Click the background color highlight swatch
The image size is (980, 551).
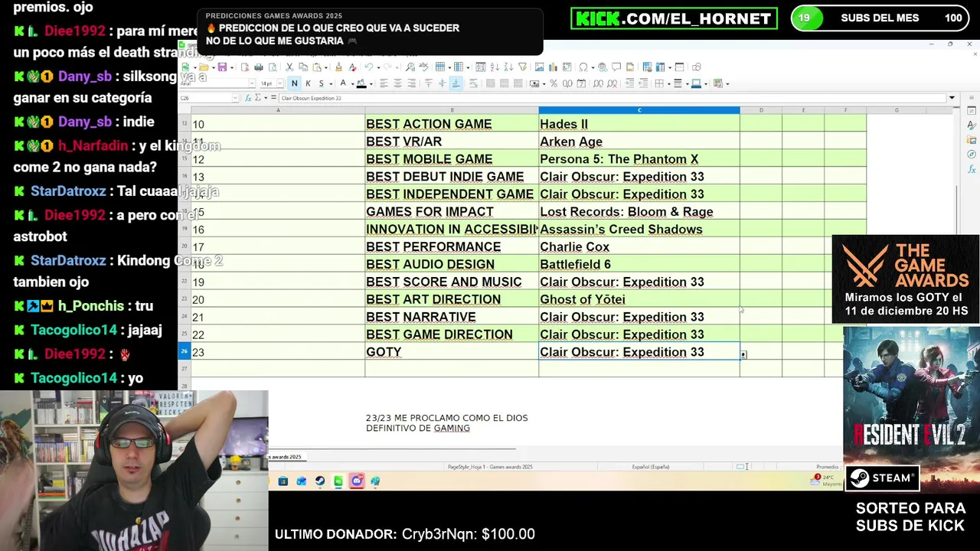(361, 83)
